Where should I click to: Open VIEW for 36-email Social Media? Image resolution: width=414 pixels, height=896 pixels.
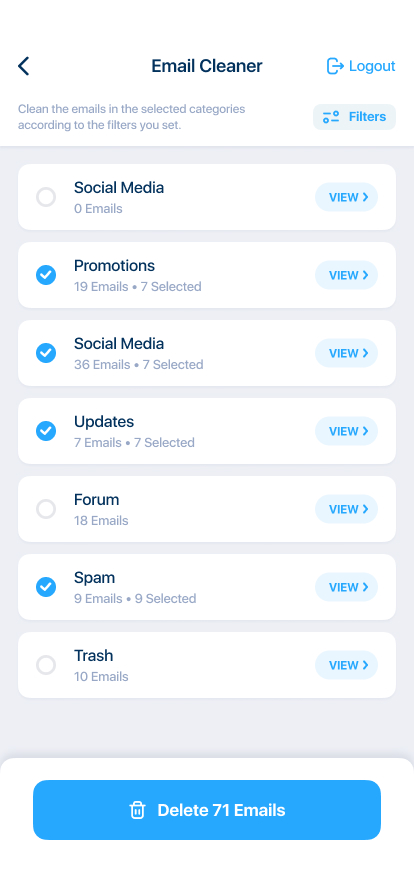[347, 353]
